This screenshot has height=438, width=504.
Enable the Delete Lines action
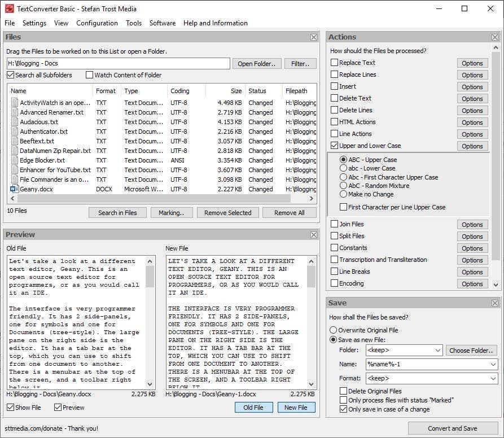click(x=334, y=110)
